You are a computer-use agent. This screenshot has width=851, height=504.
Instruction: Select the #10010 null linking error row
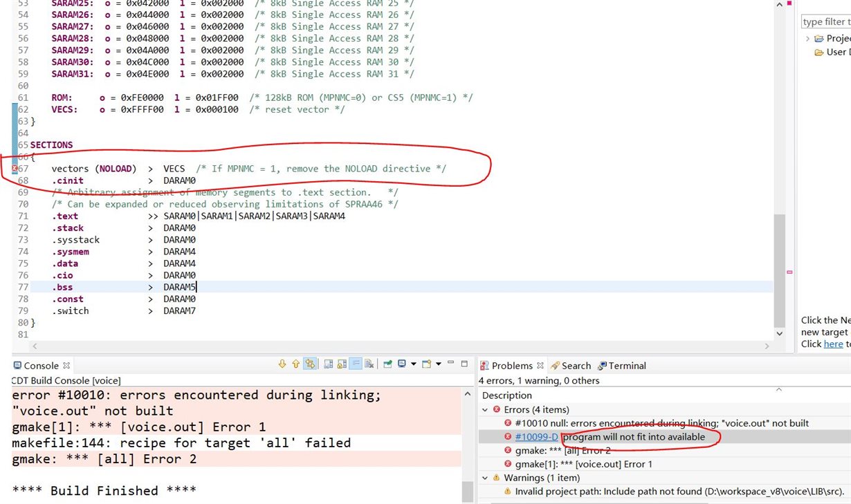[657, 423]
